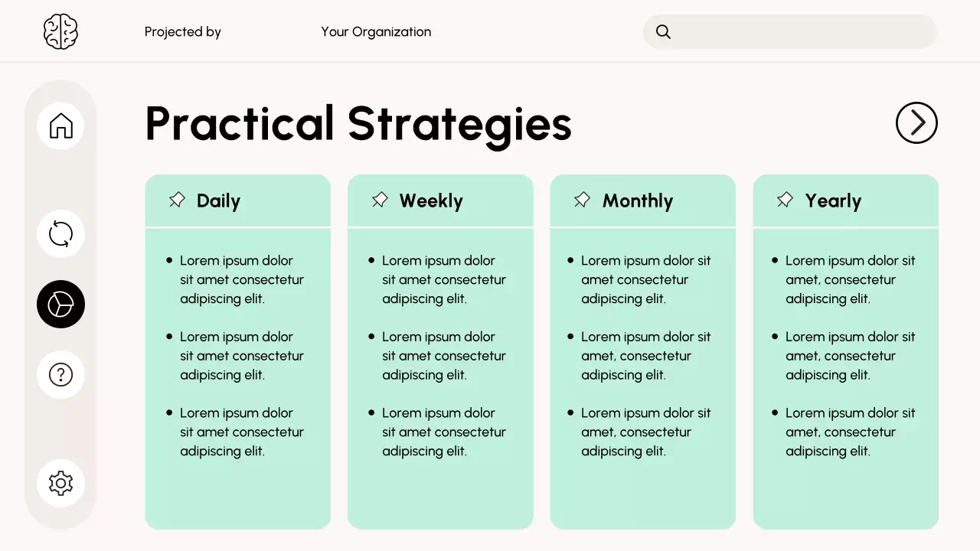This screenshot has width=980, height=551.
Task: Click the pin icon beside Daily
Action: pyautogui.click(x=177, y=201)
